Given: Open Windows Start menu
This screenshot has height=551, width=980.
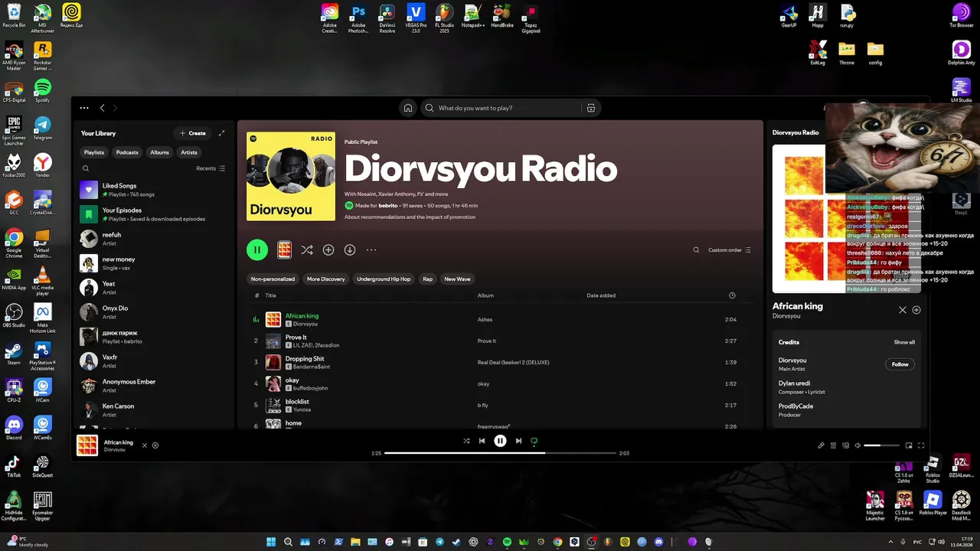Looking at the screenshot, I should (271, 542).
